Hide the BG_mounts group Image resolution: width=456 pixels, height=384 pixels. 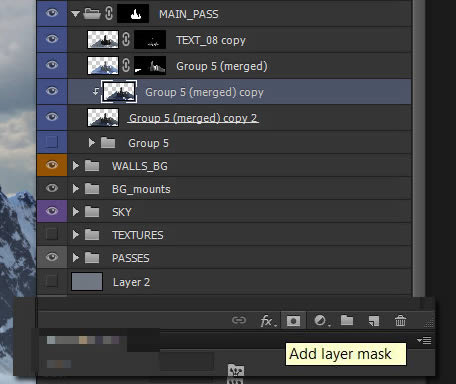(52, 188)
